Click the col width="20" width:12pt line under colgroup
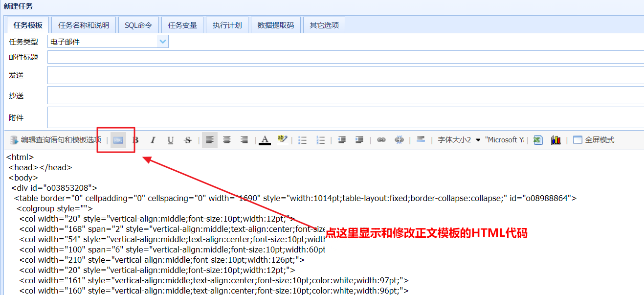Image resolution: width=644 pixels, height=295 pixels. 157,219
